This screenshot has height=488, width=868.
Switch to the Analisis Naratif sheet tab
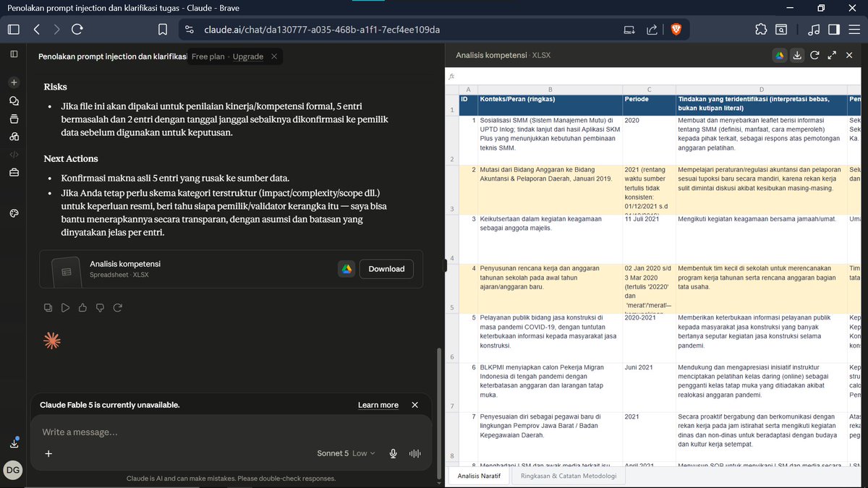[480, 476]
